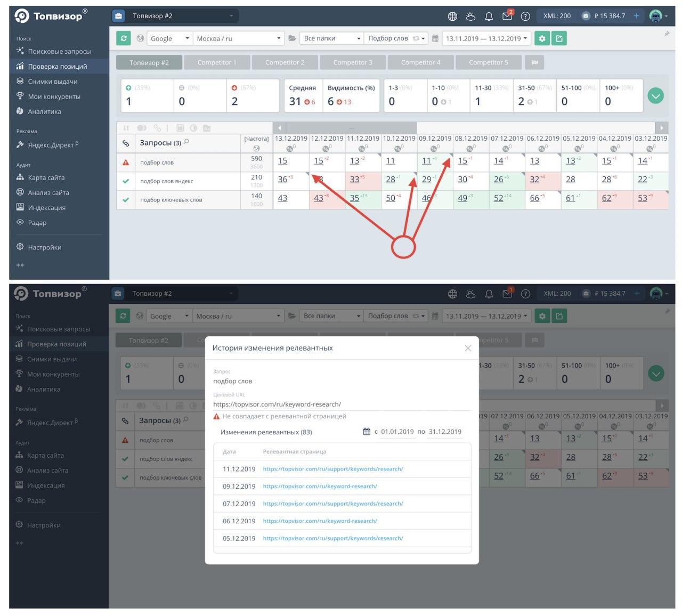682x616 pixels.
Task: Expand the green chevron circle in upper screenshot
Action: point(656,96)
